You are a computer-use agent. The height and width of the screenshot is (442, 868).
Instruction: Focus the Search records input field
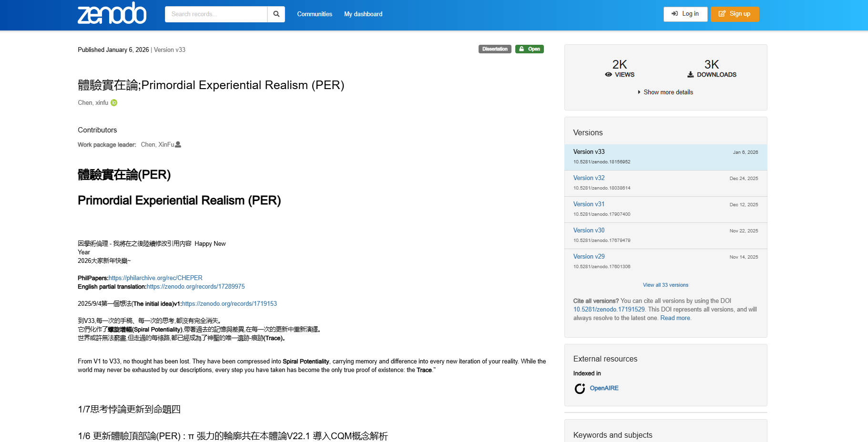pos(216,14)
